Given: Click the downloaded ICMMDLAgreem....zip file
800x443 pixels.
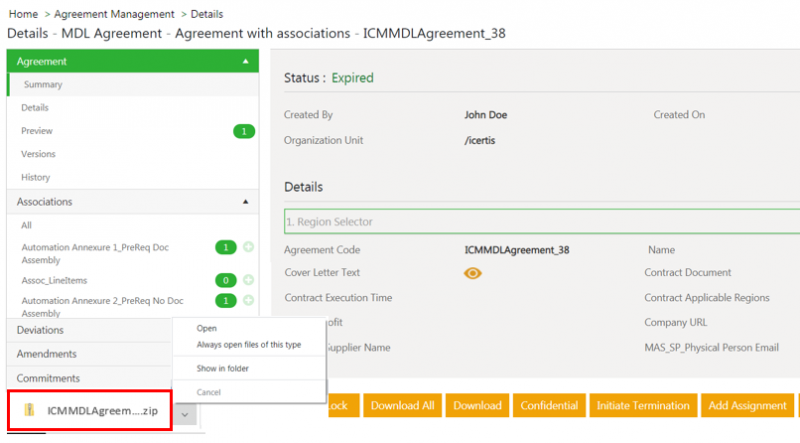Looking at the screenshot, I should pyautogui.click(x=90, y=410).
